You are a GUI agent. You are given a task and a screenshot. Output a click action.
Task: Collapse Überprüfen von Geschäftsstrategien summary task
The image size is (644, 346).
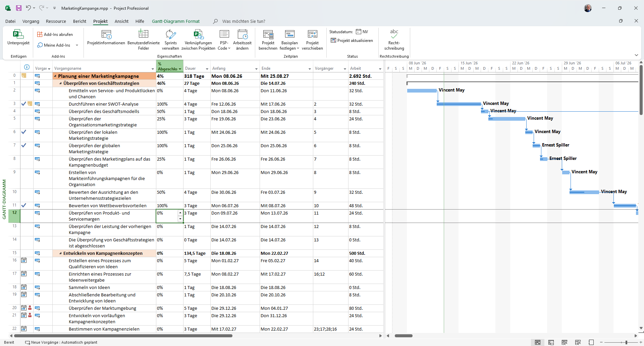(60, 83)
